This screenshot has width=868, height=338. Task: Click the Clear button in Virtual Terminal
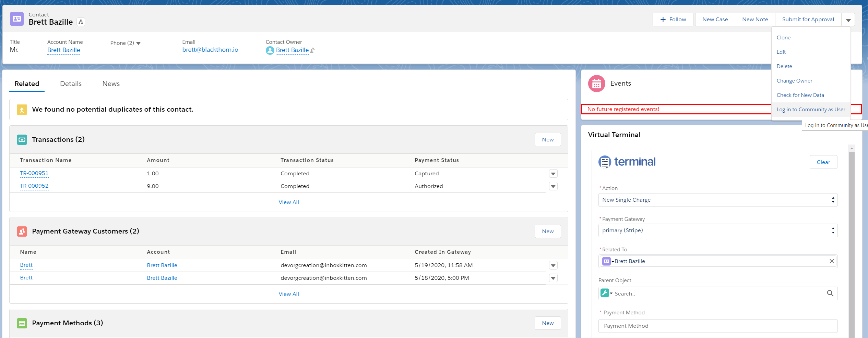(x=823, y=162)
